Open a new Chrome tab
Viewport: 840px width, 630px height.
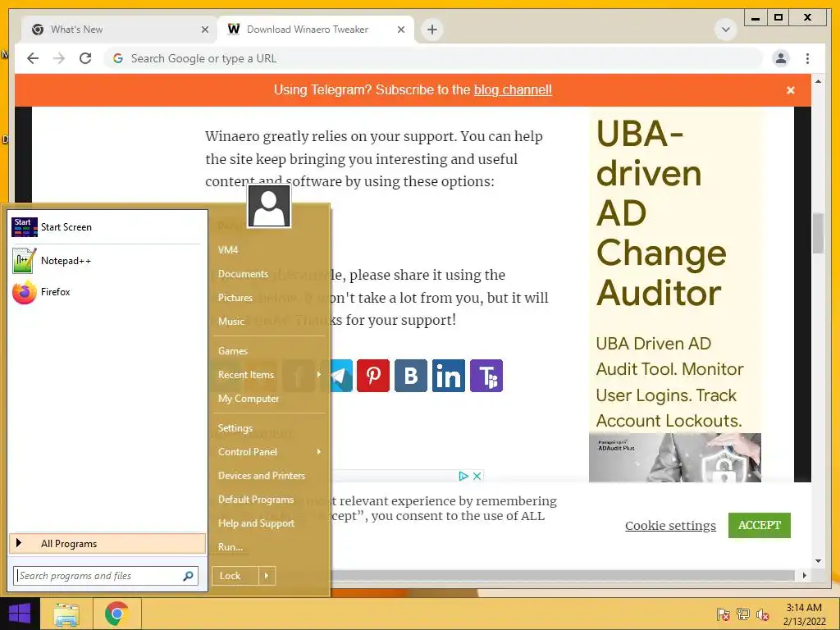click(432, 30)
